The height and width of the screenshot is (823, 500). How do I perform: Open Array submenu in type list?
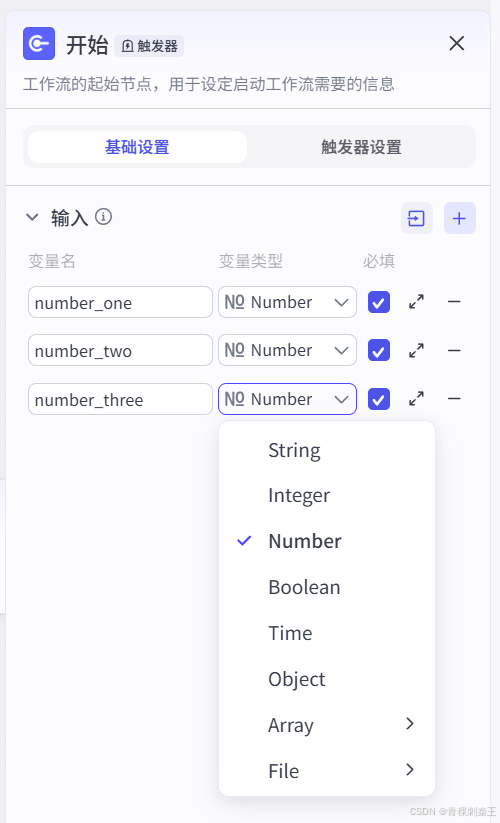click(x=327, y=725)
